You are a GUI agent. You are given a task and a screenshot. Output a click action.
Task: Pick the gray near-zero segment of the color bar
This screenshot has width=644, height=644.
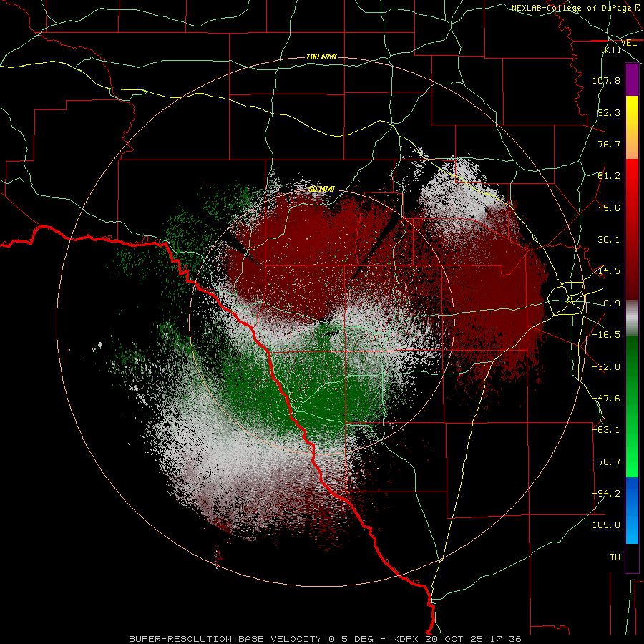tap(632, 316)
